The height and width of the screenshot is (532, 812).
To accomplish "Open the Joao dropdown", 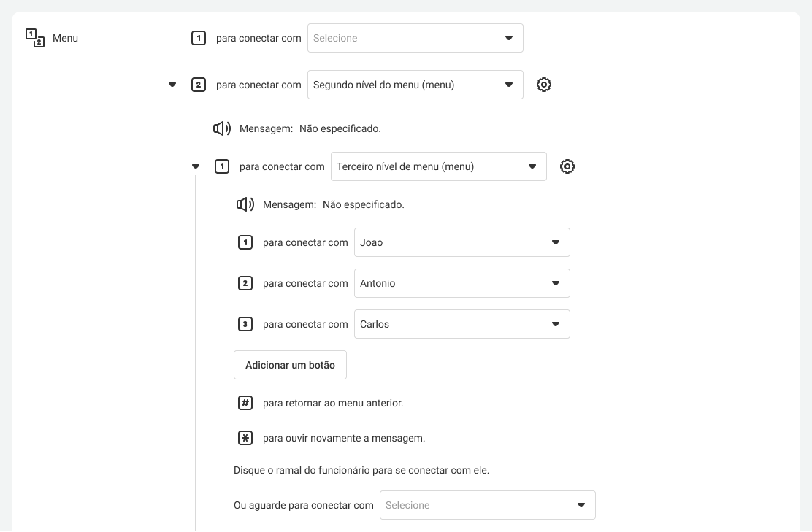I will point(461,242).
